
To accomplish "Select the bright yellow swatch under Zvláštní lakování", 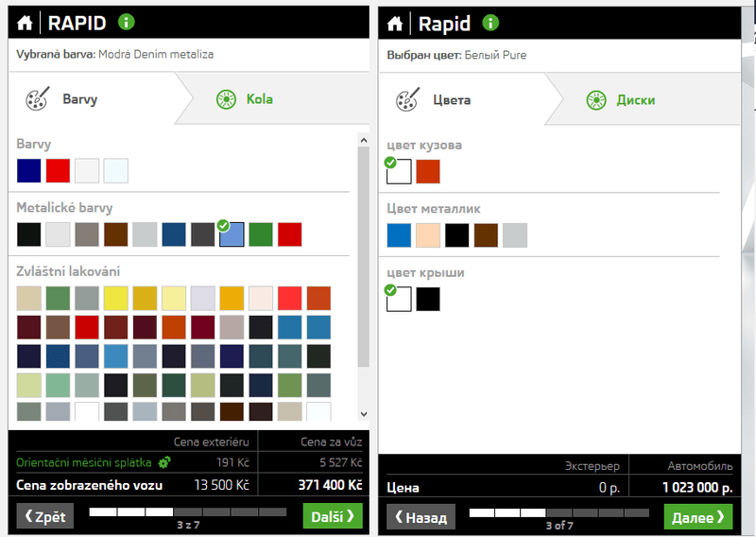I will [115, 298].
